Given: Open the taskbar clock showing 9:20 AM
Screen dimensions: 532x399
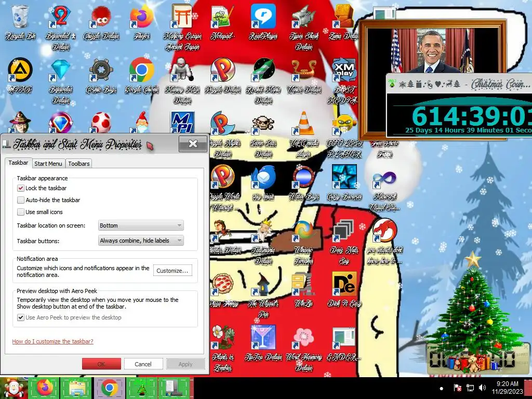Looking at the screenshot, I should [x=507, y=388].
